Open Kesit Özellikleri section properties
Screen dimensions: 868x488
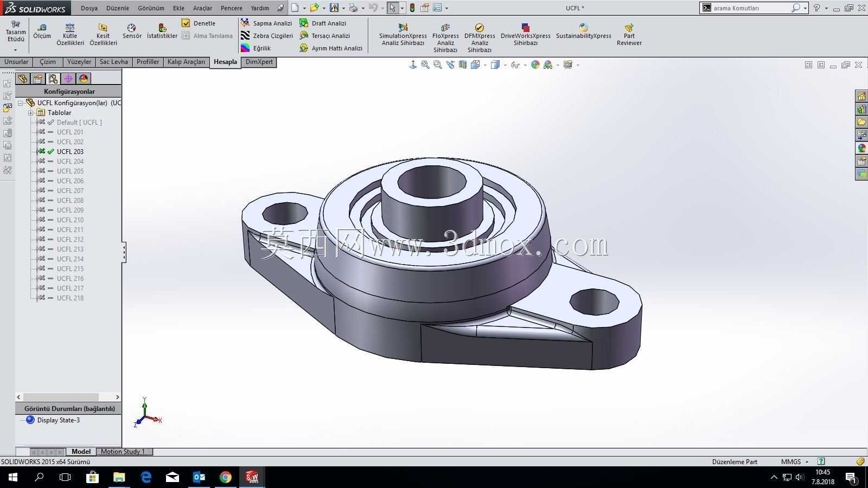click(103, 34)
